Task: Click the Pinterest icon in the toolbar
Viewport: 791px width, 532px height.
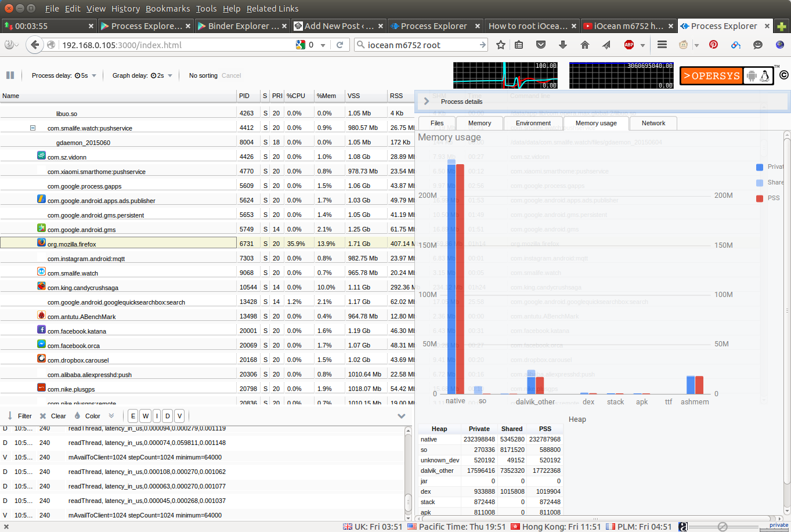Action: click(714, 45)
